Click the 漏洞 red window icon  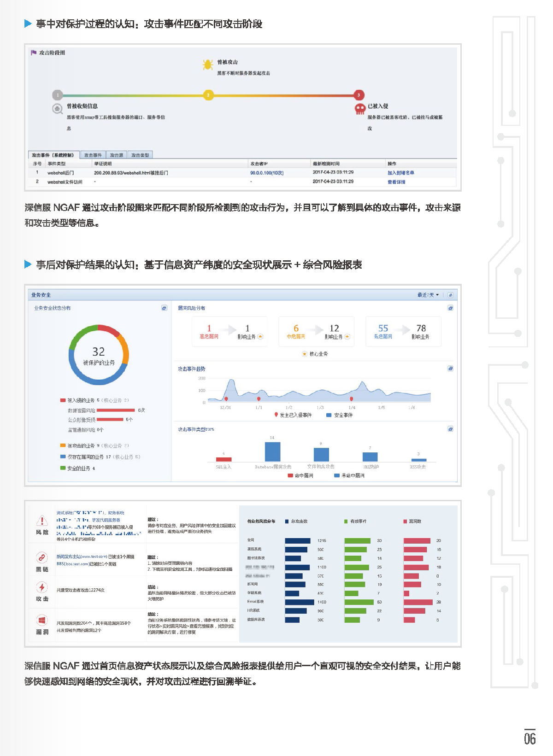[x=42, y=620]
